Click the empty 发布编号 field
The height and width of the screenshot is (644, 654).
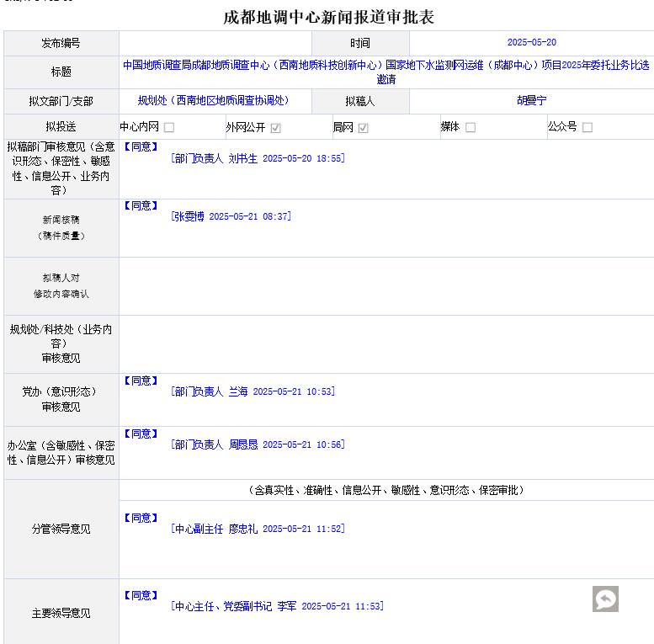pos(215,43)
